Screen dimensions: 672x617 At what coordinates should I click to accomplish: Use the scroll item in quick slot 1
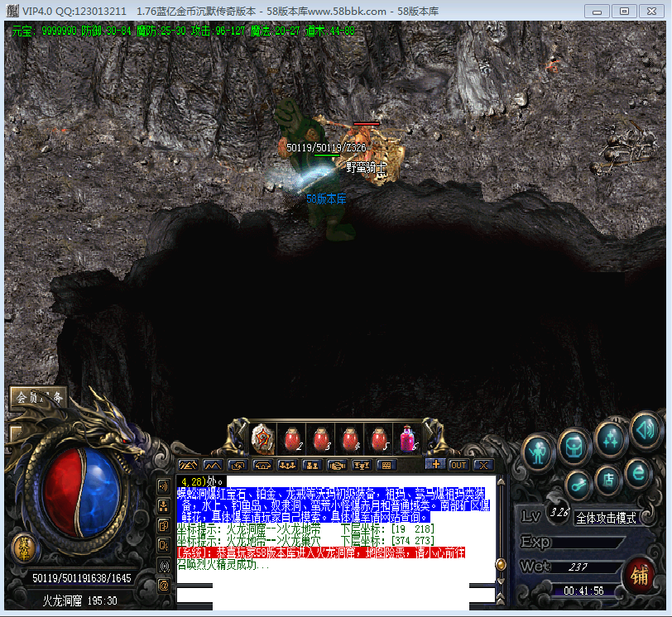(x=262, y=439)
